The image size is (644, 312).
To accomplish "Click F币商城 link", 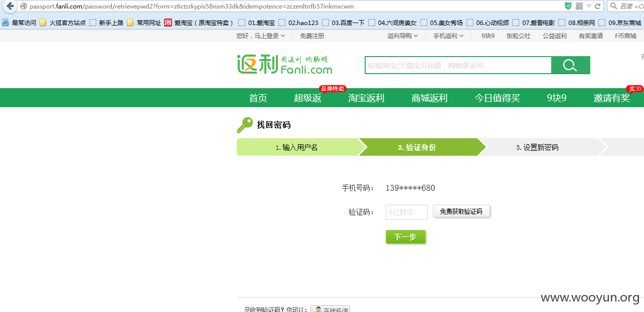I will coord(625,36).
